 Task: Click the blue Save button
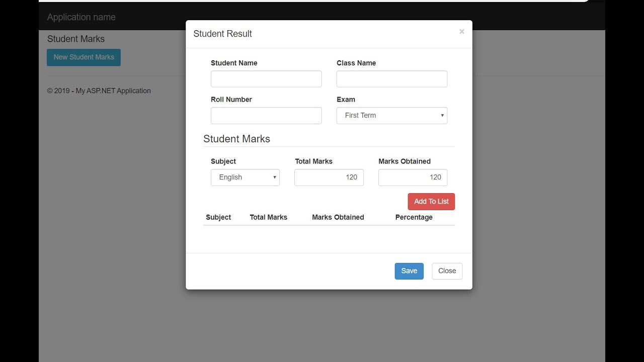tap(409, 271)
